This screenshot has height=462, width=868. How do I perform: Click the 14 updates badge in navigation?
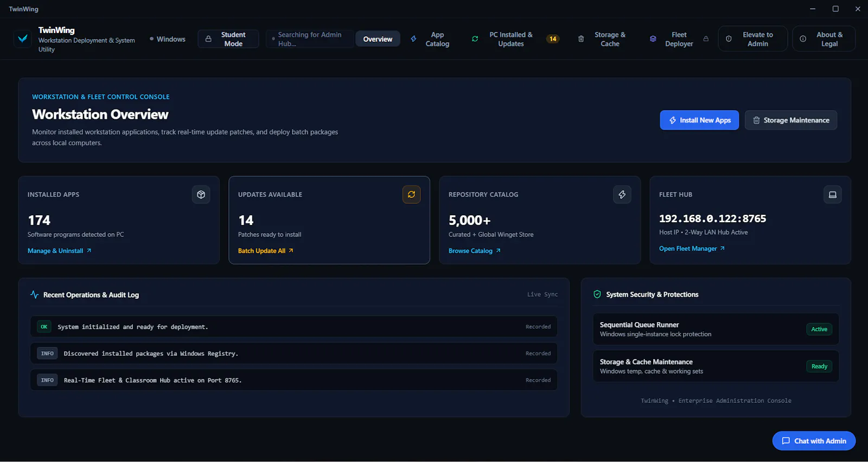coord(553,39)
